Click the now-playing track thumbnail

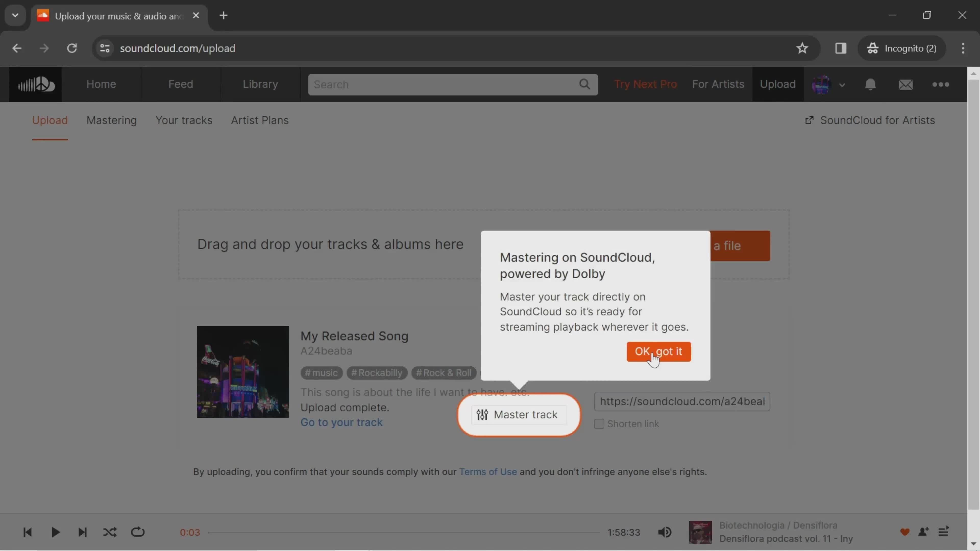(x=700, y=532)
